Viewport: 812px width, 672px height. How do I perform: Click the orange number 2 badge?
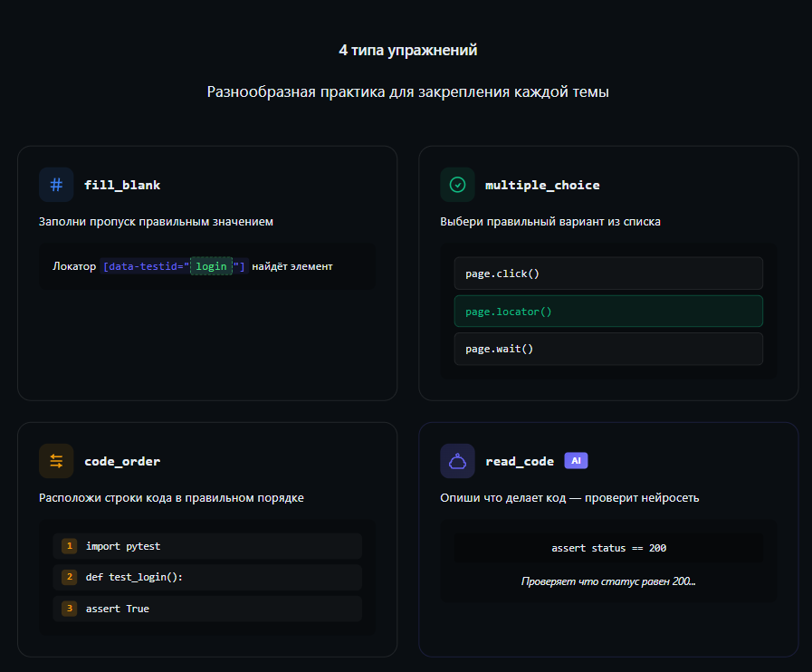(69, 577)
